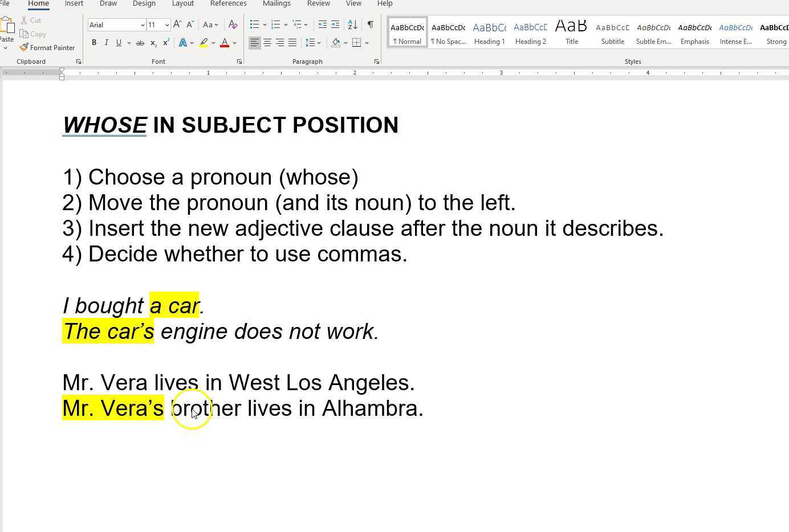
Task: Click the Sort icon in Paragraph group
Action: click(x=352, y=24)
